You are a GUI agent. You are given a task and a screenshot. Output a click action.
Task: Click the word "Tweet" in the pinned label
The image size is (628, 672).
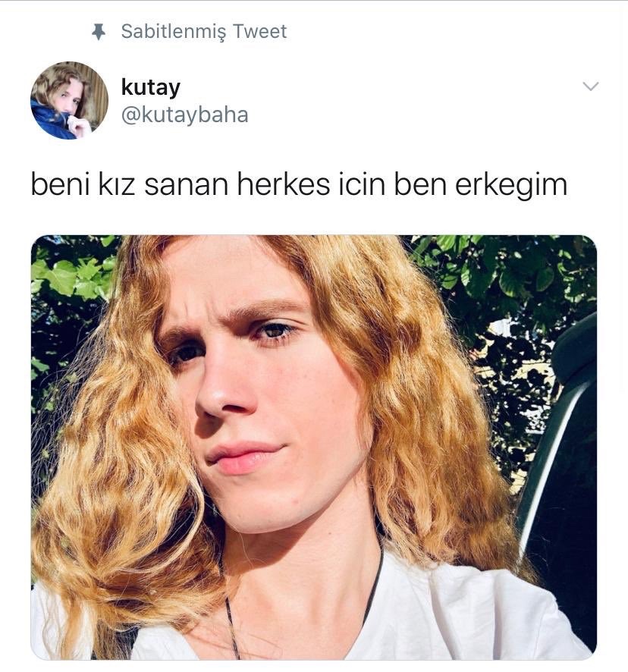[x=260, y=31]
